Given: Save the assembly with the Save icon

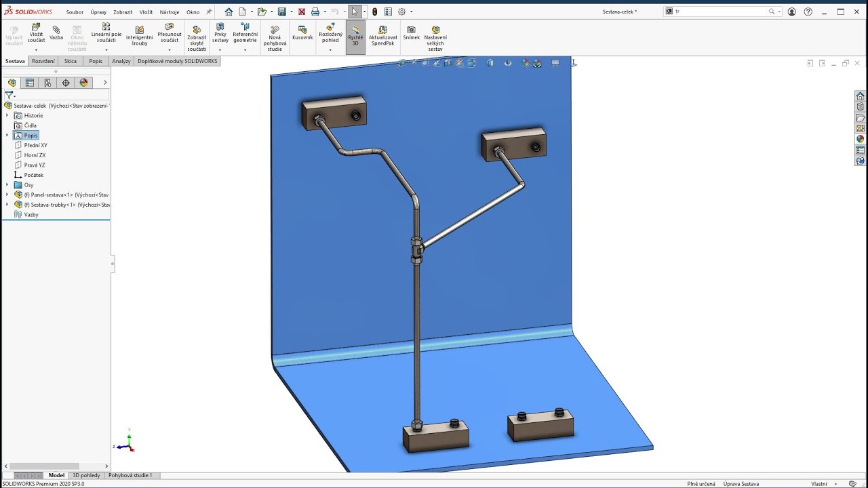Looking at the screenshot, I should tap(282, 12).
